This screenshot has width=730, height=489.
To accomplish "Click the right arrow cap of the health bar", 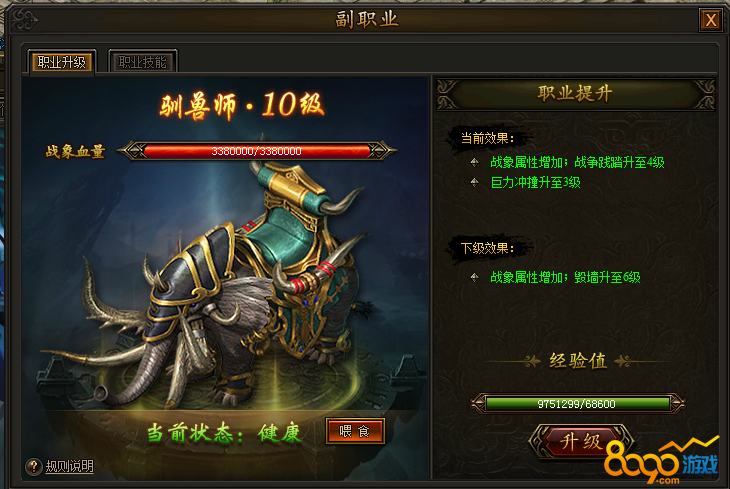I will pyautogui.click(x=383, y=150).
